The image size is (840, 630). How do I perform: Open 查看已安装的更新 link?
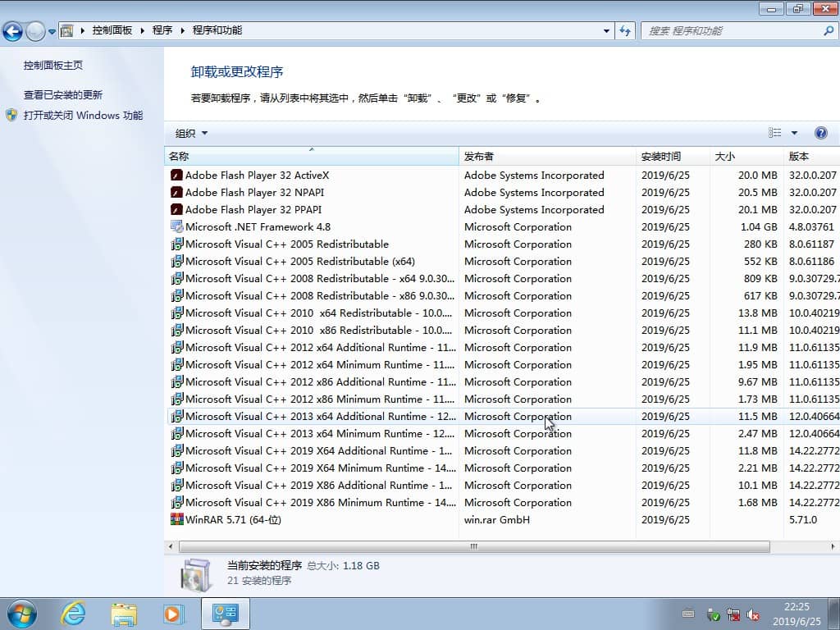[62, 95]
